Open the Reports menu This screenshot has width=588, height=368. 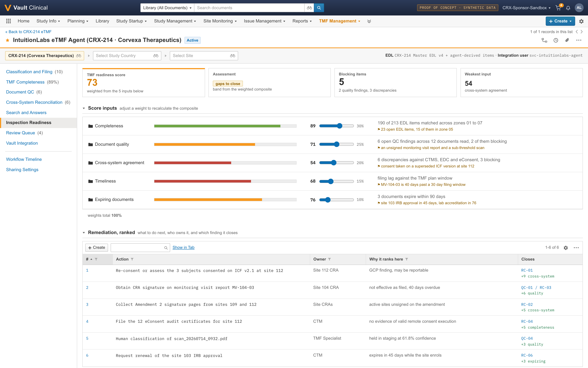pos(302,21)
